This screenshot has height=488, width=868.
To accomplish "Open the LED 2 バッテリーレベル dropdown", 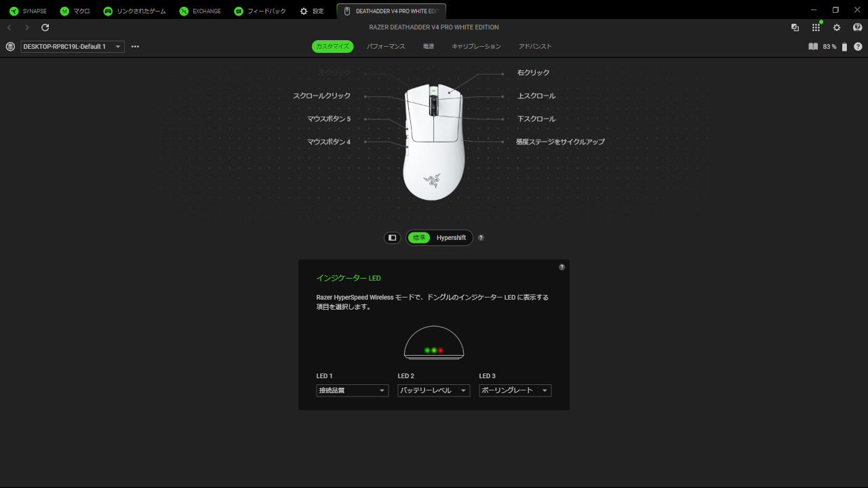I will click(x=434, y=390).
